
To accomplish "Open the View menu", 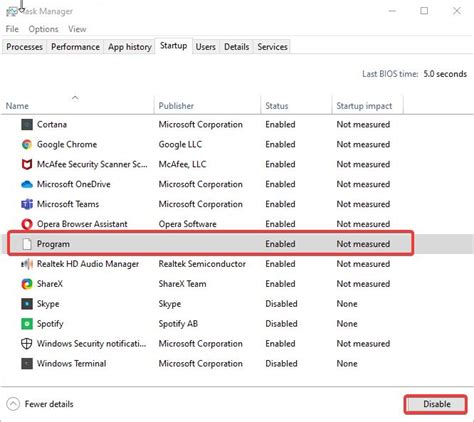I will pyautogui.click(x=77, y=29).
